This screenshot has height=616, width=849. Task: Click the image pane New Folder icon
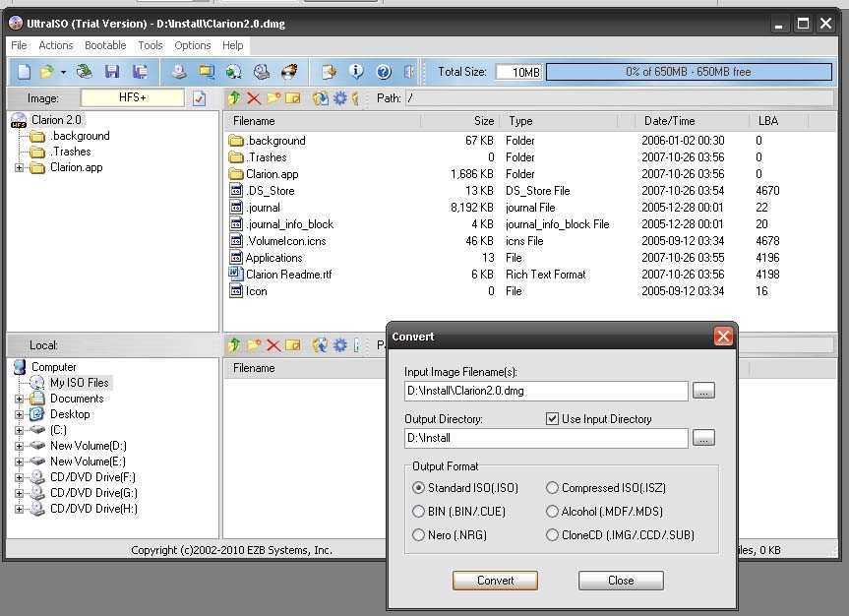pyautogui.click(x=273, y=98)
